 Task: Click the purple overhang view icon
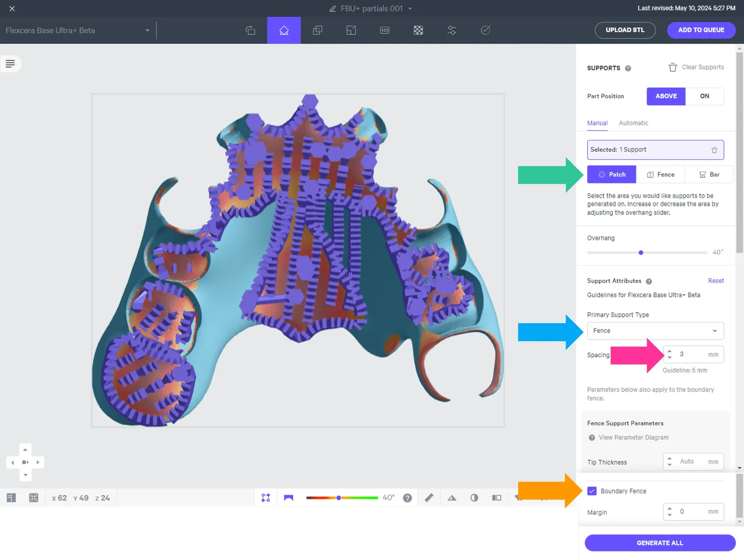click(289, 498)
